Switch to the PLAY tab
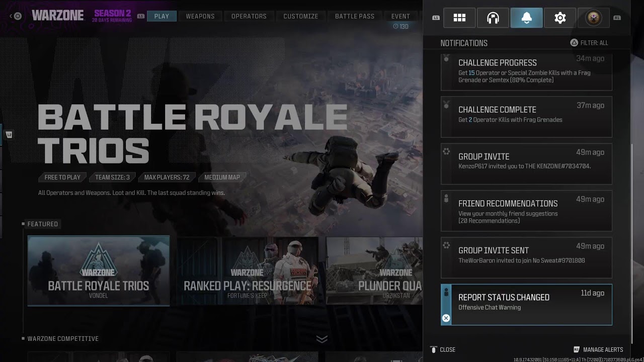644x362 pixels. [162, 16]
